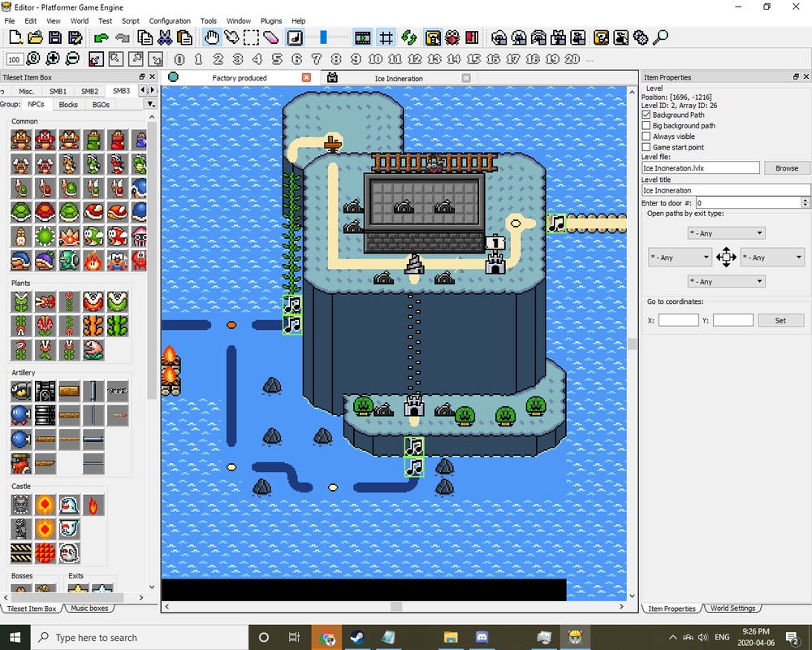Save the current world map
The width and height of the screenshot is (812, 650).
[x=55, y=37]
